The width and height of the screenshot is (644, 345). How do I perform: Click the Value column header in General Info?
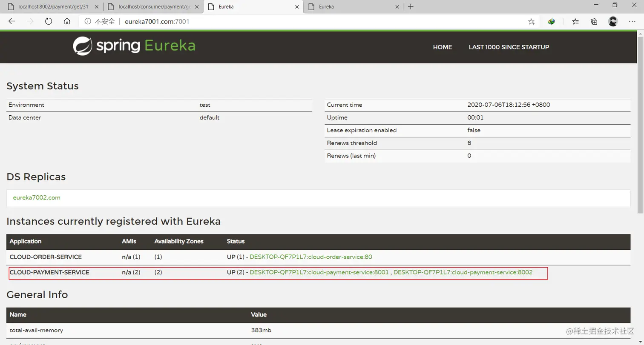click(259, 315)
